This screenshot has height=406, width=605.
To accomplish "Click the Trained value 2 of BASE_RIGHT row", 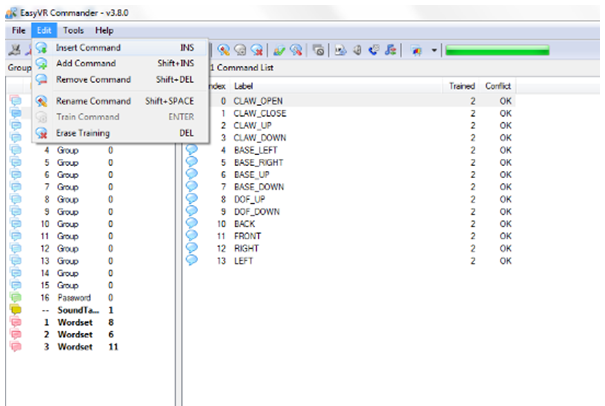I will tap(473, 162).
